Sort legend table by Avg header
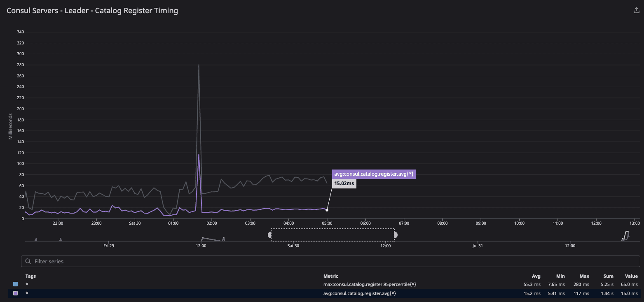 click(536, 276)
